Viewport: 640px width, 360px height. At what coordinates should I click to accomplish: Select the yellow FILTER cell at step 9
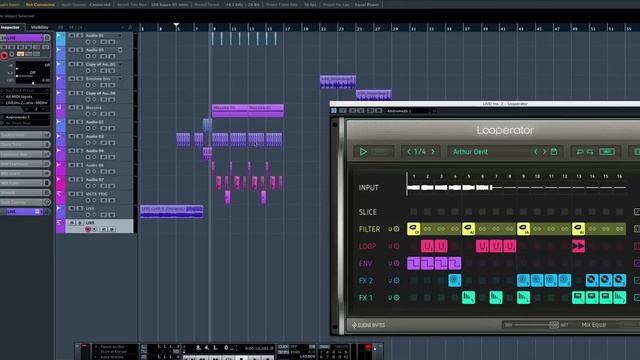pyautogui.click(x=523, y=229)
